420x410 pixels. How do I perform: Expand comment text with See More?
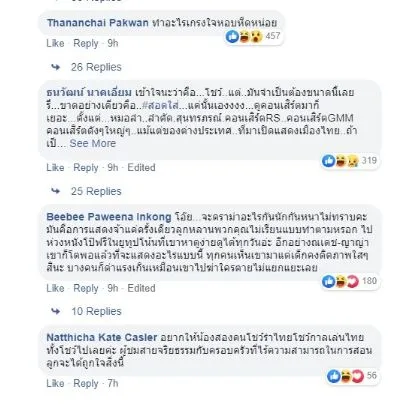point(93,143)
